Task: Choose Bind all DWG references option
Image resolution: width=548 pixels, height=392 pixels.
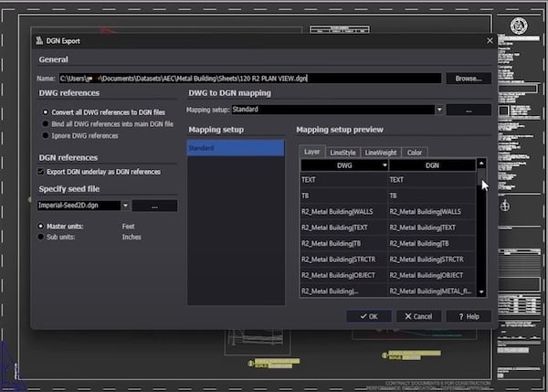Action: pyautogui.click(x=43, y=123)
